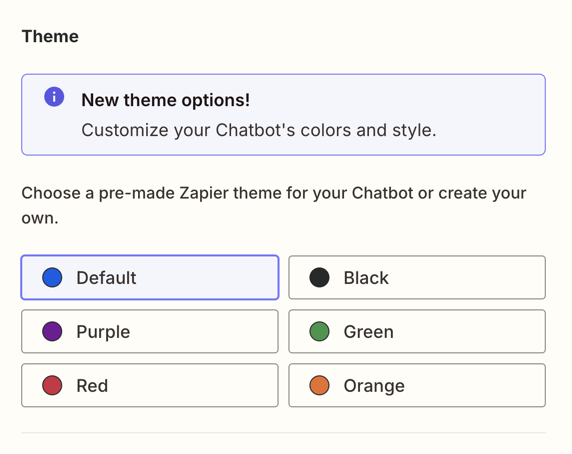Pick the Purple theme option
The image size is (572, 454).
150,331
